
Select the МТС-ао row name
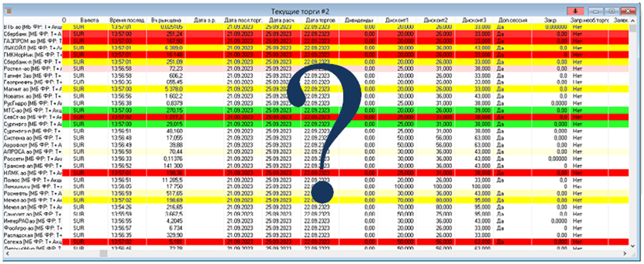pos(32,110)
